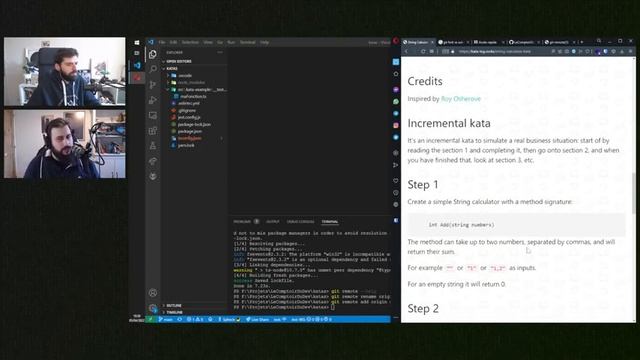
Task: Open WhatsApp in the Opera sidebar
Action: [396, 101]
